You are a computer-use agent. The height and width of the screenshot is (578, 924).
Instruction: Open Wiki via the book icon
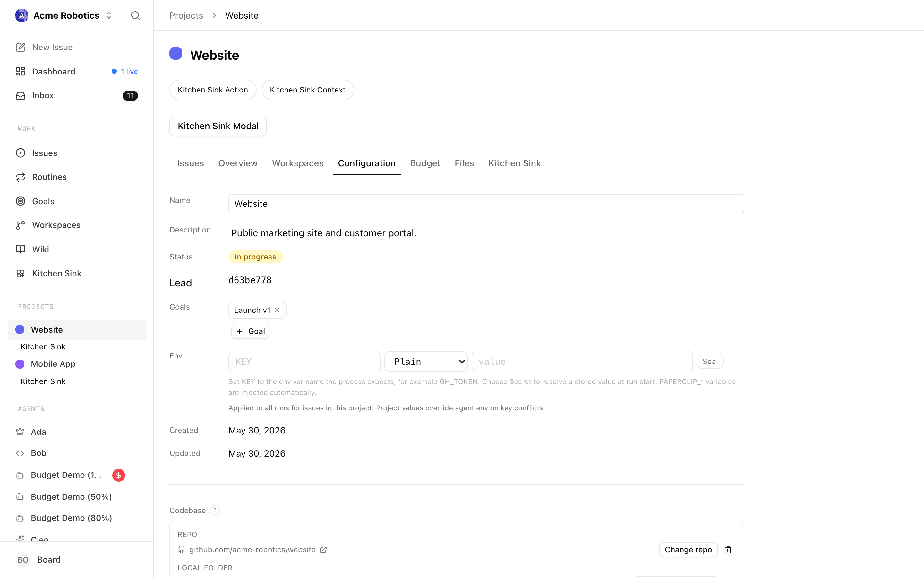click(x=21, y=249)
